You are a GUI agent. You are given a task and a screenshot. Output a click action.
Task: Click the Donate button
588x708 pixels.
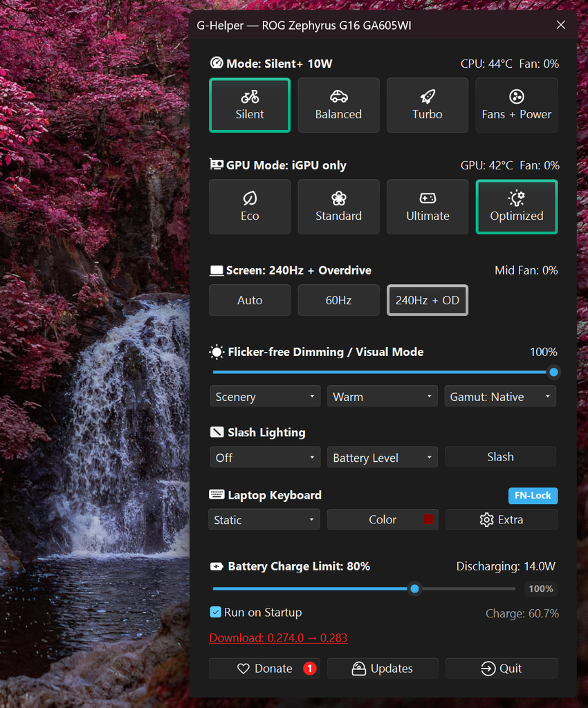click(x=265, y=669)
